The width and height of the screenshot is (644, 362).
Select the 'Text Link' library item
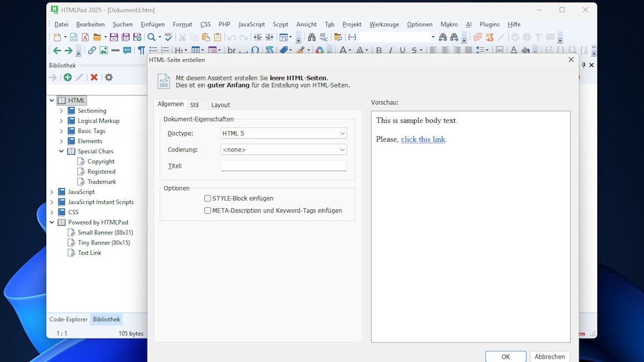pos(90,253)
